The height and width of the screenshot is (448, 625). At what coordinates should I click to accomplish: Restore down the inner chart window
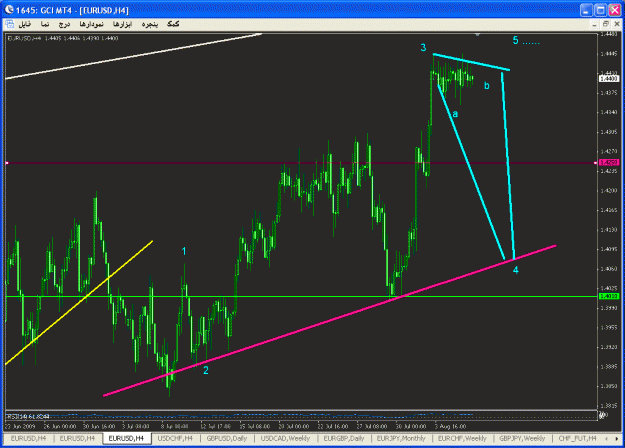[x=605, y=24]
